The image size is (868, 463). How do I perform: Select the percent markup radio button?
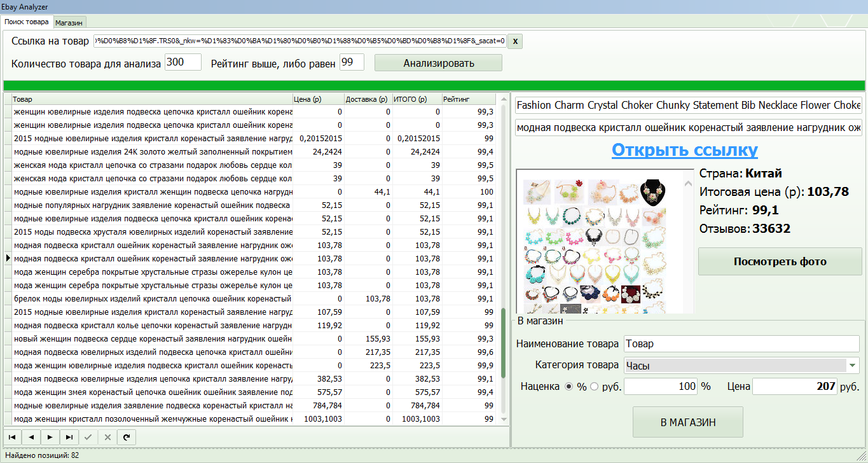tap(569, 386)
